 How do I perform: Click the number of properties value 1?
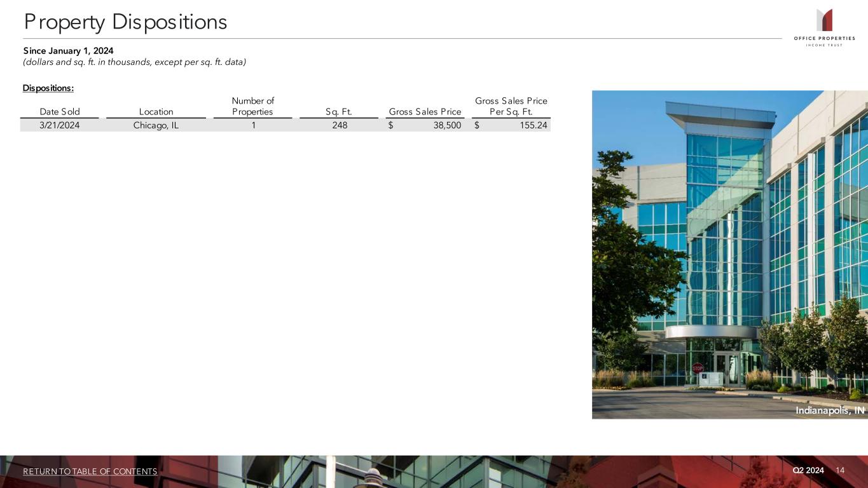pos(253,125)
